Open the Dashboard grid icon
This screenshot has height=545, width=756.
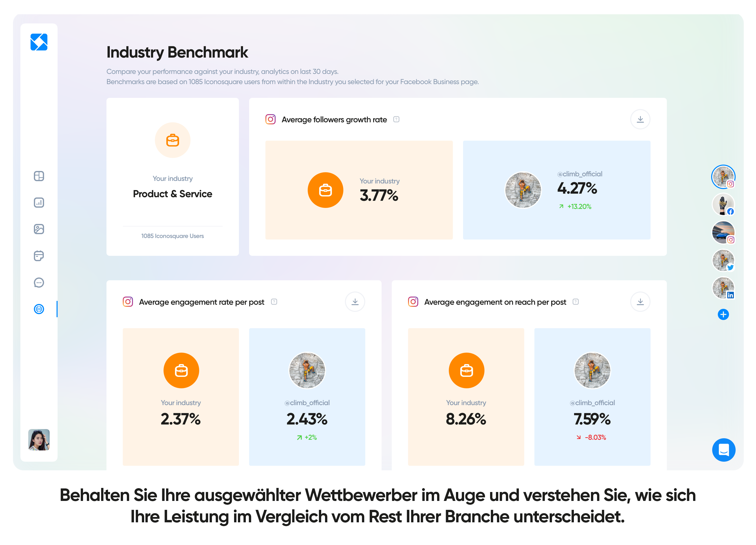[x=39, y=176]
